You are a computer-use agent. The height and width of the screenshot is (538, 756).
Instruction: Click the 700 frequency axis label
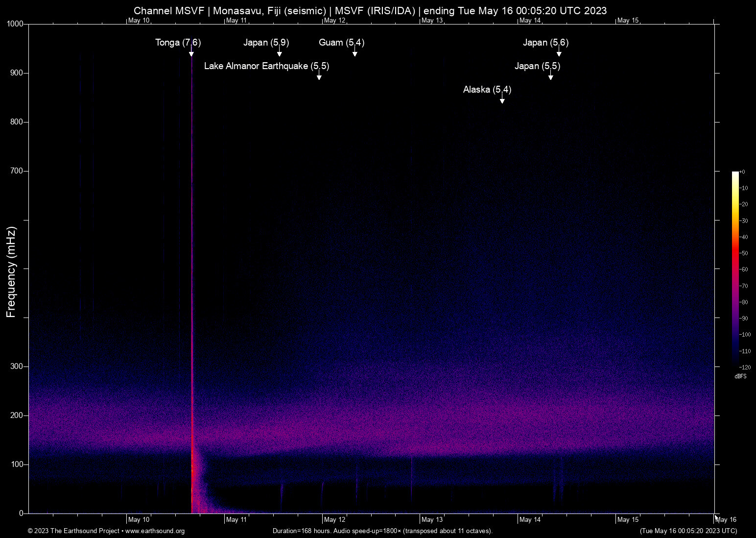(17, 171)
